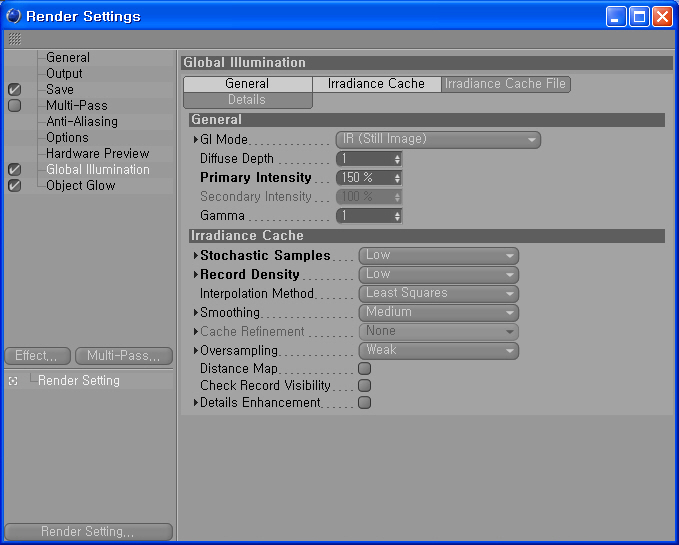Open the Cache Refinement dropdown
The image size is (679, 545).
(x=439, y=332)
